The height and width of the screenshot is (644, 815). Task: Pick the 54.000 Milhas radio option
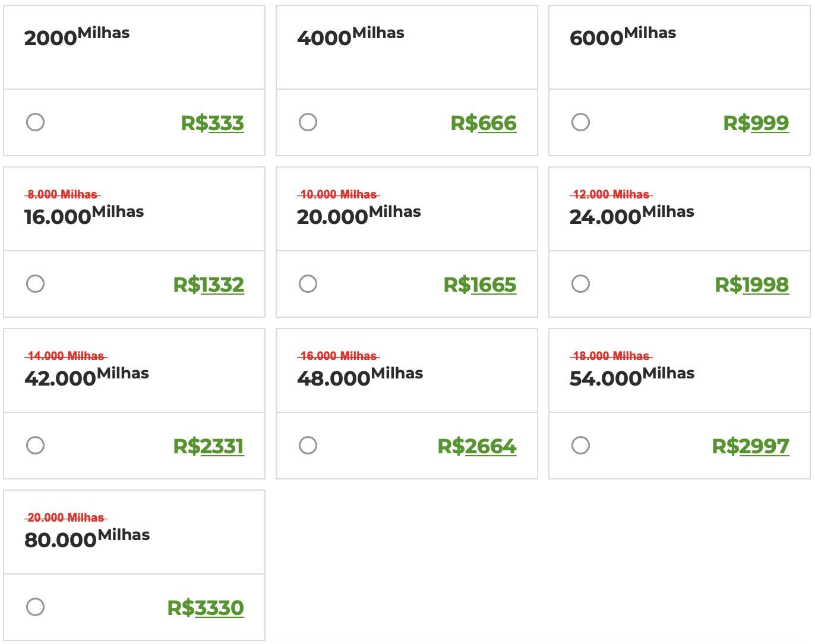tap(580, 446)
